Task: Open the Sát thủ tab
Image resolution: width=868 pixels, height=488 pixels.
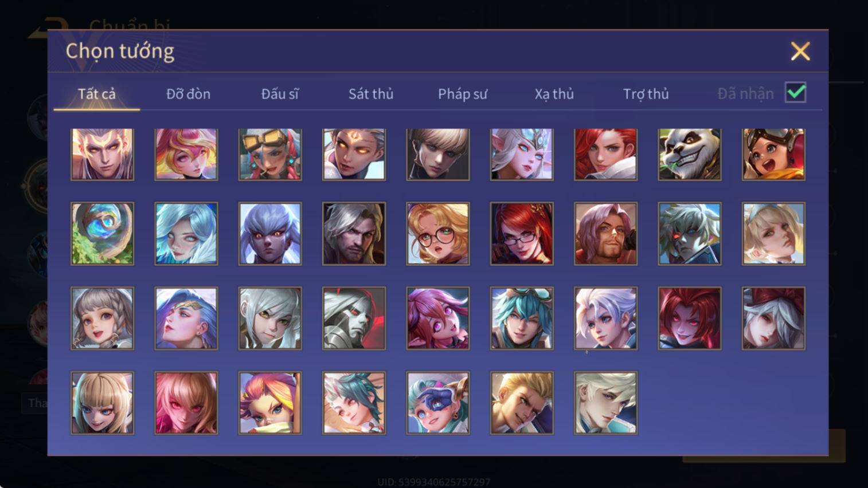Action: pos(371,94)
